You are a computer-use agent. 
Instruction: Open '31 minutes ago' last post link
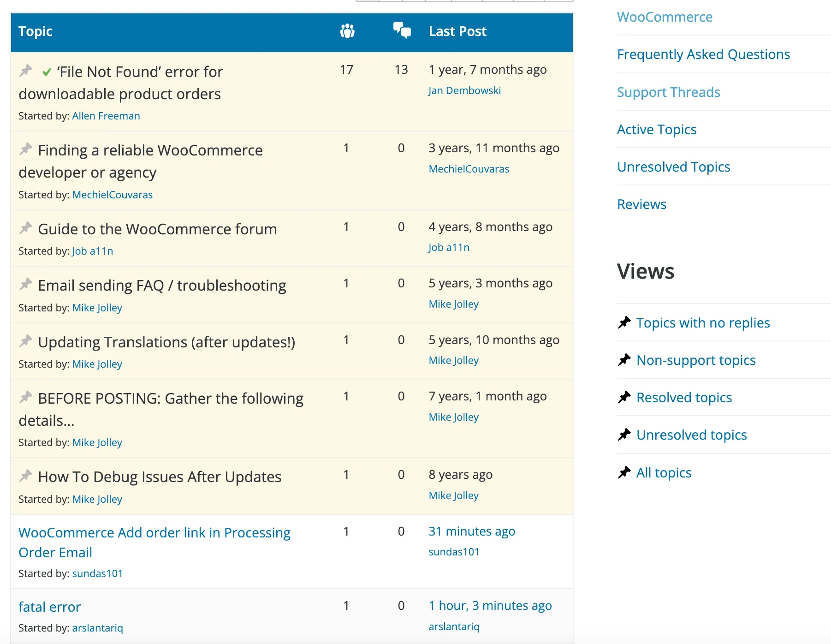(x=472, y=531)
